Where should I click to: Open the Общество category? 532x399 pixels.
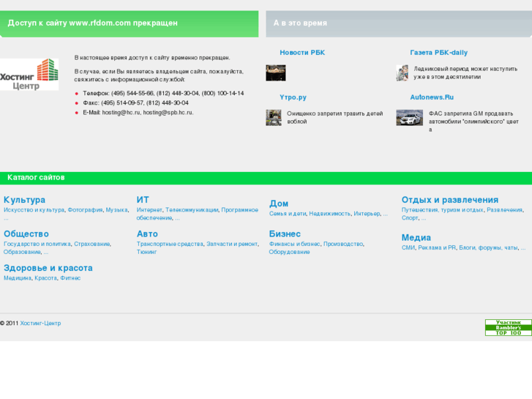(26, 234)
